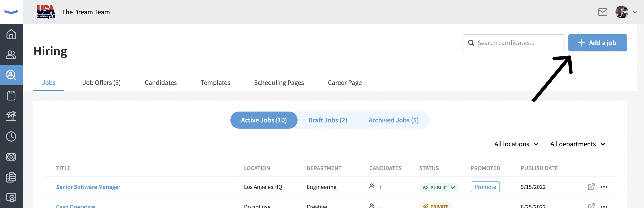Open the documents icon in sidebar

(11, 177)
